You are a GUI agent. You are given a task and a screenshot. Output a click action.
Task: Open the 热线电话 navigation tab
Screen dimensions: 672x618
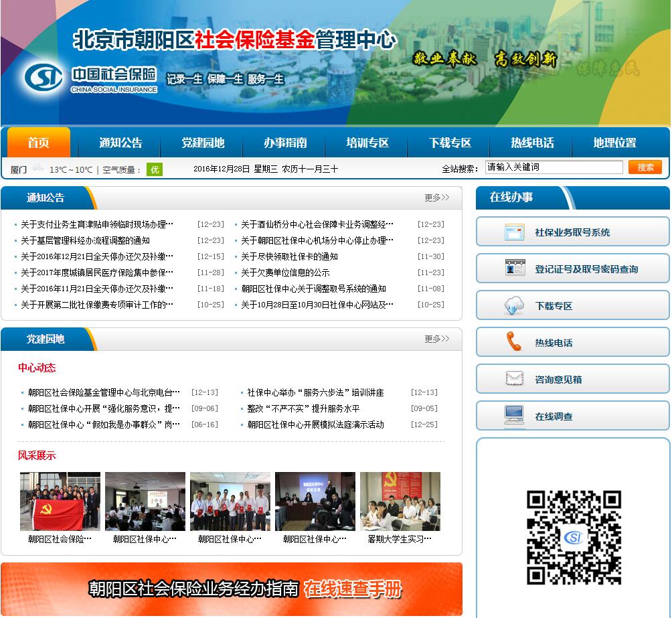(x=532, y=143)
